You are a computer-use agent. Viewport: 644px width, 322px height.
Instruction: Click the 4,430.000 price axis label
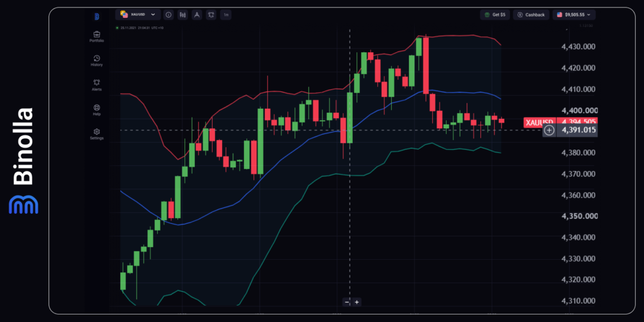(x=579, y=47)
